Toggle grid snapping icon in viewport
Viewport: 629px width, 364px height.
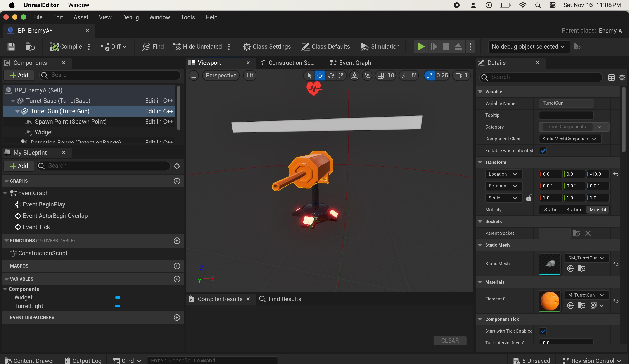click(380, 76)
